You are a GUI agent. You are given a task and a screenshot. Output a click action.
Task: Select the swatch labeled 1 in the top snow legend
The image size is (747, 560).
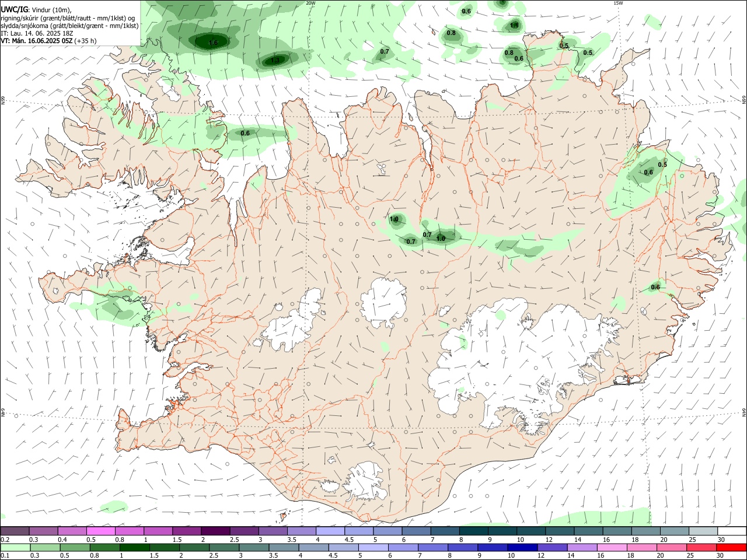[158, 531]
